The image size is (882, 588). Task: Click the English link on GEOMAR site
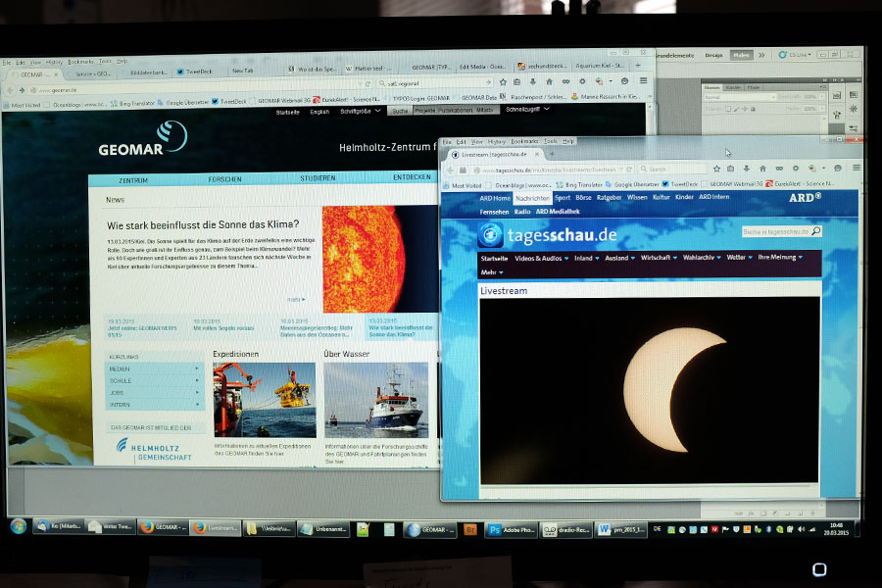click(319, 112)
